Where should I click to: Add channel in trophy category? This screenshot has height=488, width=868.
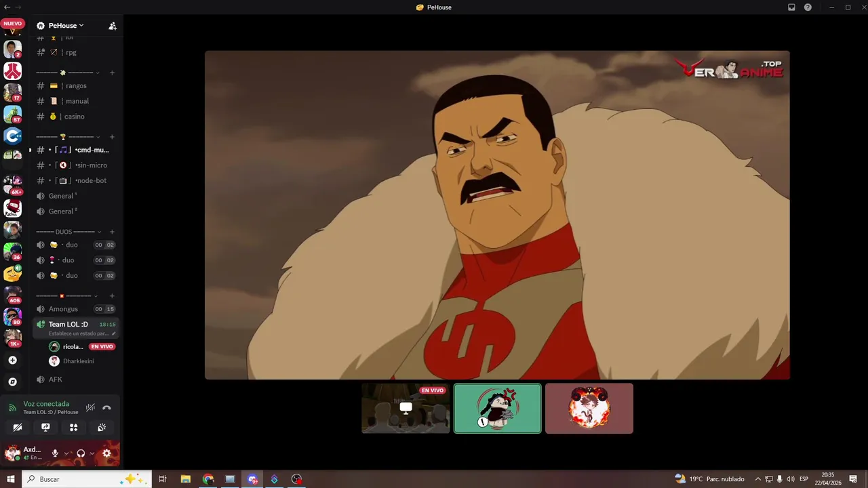point(112,137)
